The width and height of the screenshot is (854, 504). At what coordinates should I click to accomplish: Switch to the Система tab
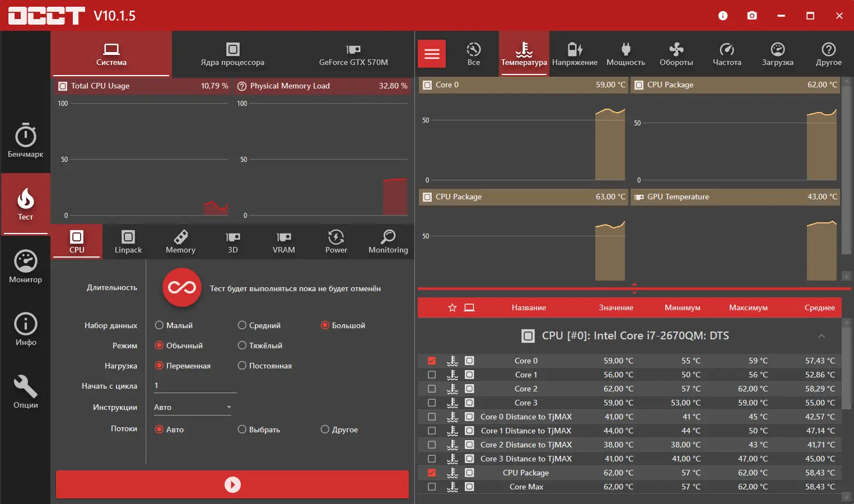click(x=111, y=54)
